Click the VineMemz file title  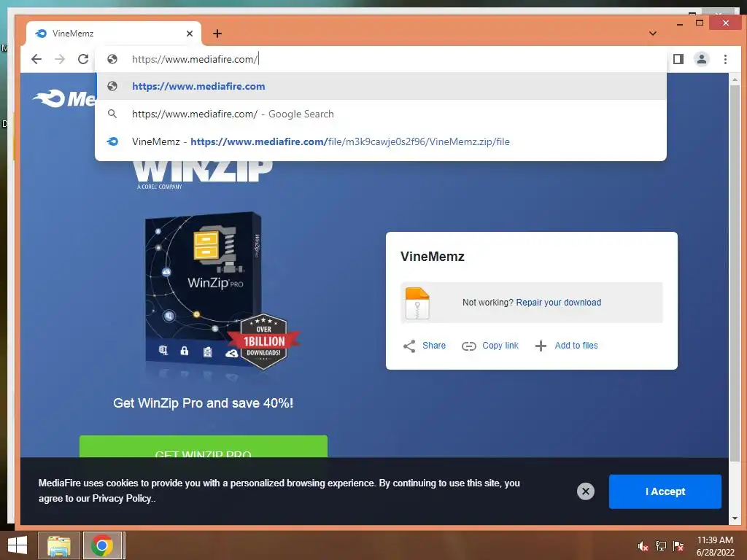(x=432, y=256)
